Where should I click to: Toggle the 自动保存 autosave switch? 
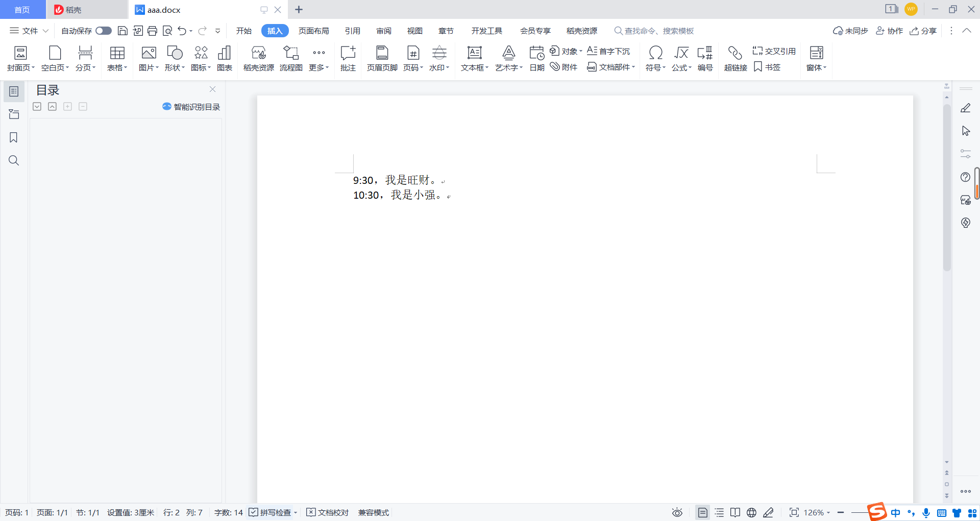(x=104, y=31)
